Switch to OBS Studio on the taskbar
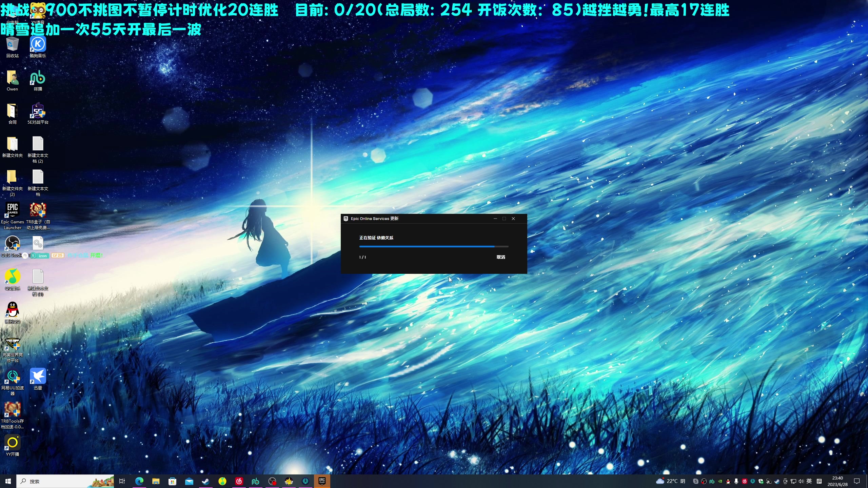 point(272,481)
